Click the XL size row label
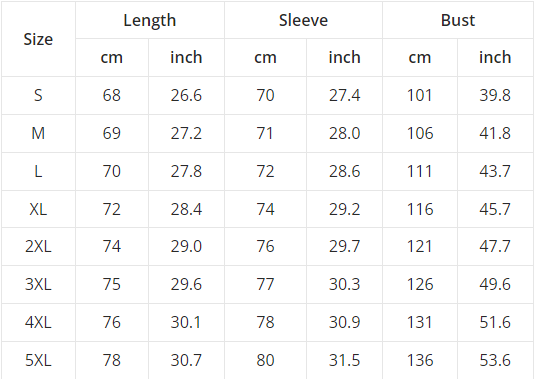This screenshot has height=379, width=538. tap(38, 209)
